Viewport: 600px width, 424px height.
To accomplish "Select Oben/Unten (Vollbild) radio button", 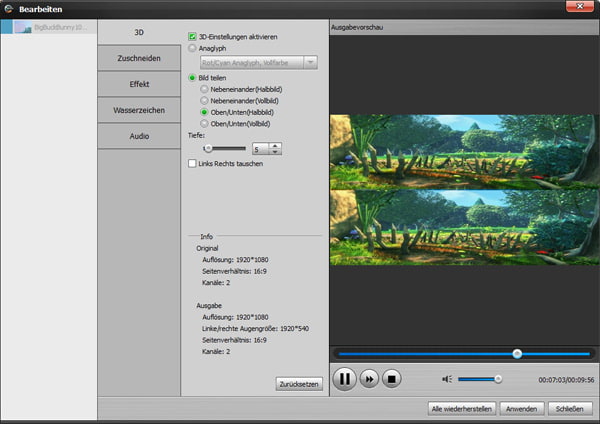I will (x=204, y=123).
